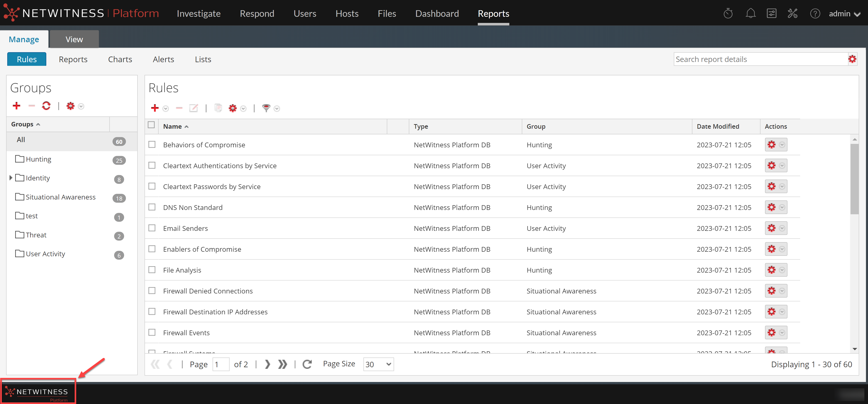Open the admin tools wrench icon
The image size is (868, 404).
[792, 13]
